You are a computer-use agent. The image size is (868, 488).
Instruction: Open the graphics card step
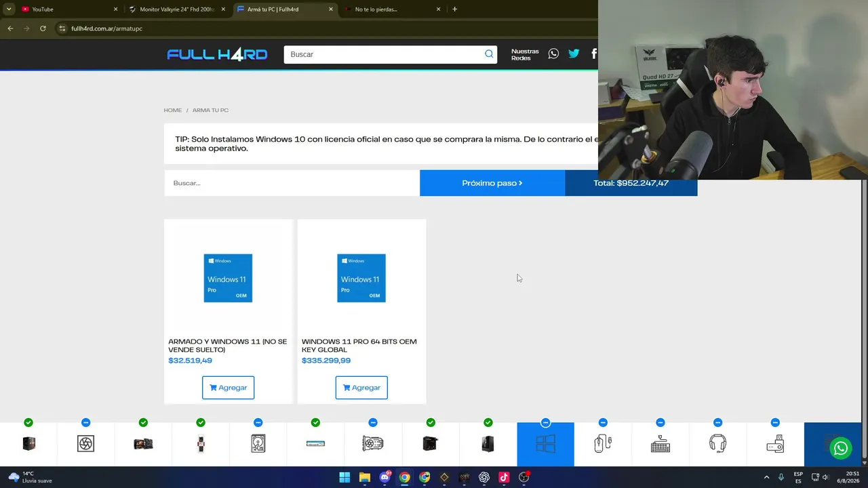point(373,444)
